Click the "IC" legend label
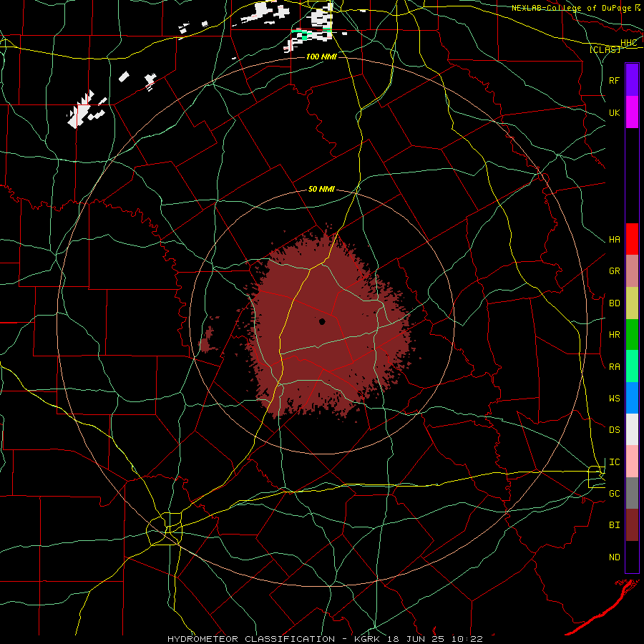The image size is (644, 644). coord(615,462)
